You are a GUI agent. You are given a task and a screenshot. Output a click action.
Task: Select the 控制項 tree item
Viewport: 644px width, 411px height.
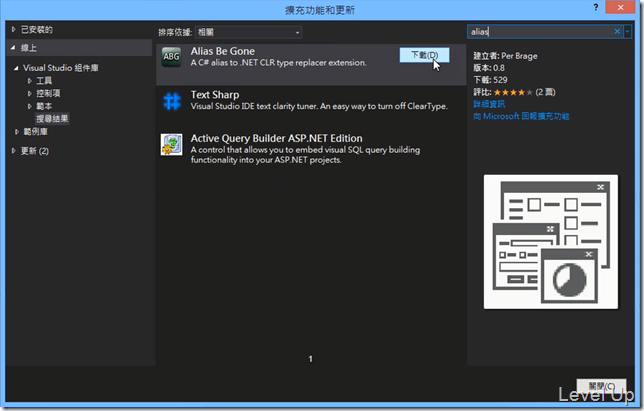48,93
